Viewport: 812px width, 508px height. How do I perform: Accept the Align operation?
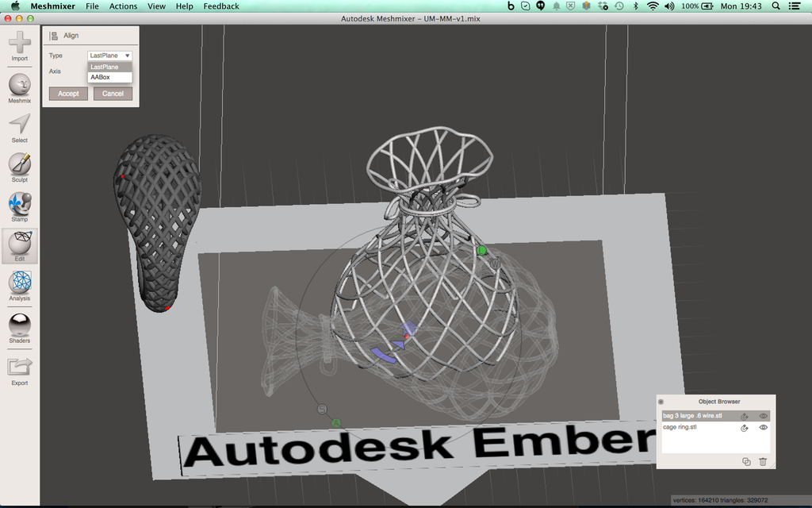[68, 94]
